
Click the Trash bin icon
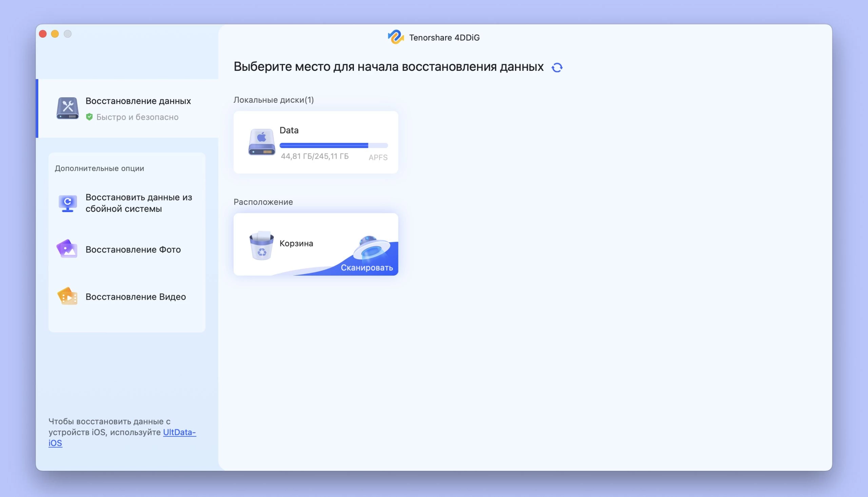(261, 245)
